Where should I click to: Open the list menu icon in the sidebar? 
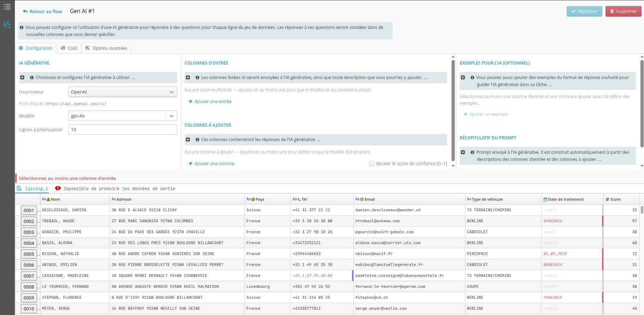coord(7,7)
